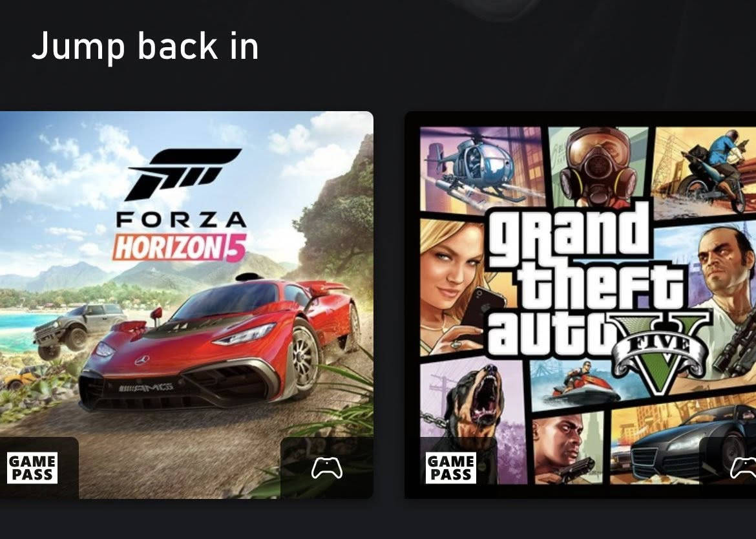The width and height of the screenshot is (756, 539).
Task: Click the Game Pass badge on Forza Horizon 5
Action: (x=32, y=468)
